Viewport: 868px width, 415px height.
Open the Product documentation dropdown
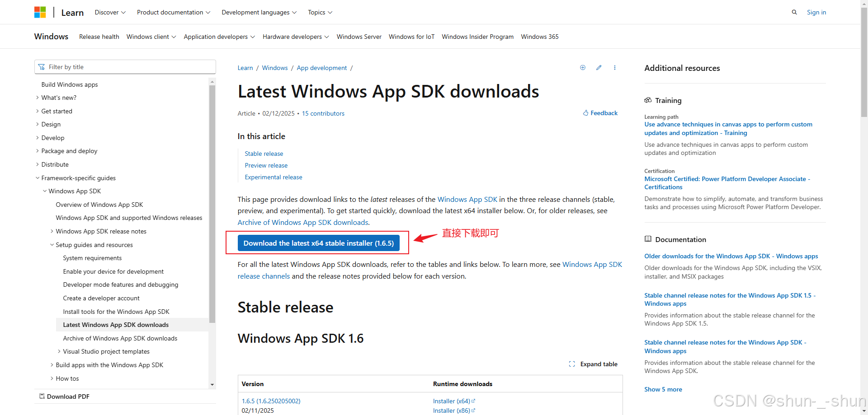click(174, 12)
